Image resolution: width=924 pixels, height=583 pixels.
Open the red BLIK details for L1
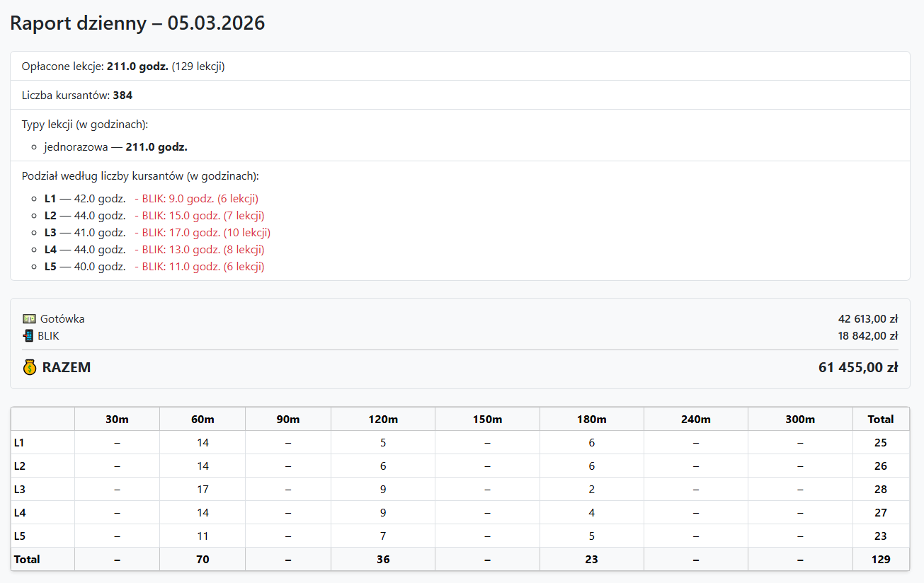tap(196, 199)
